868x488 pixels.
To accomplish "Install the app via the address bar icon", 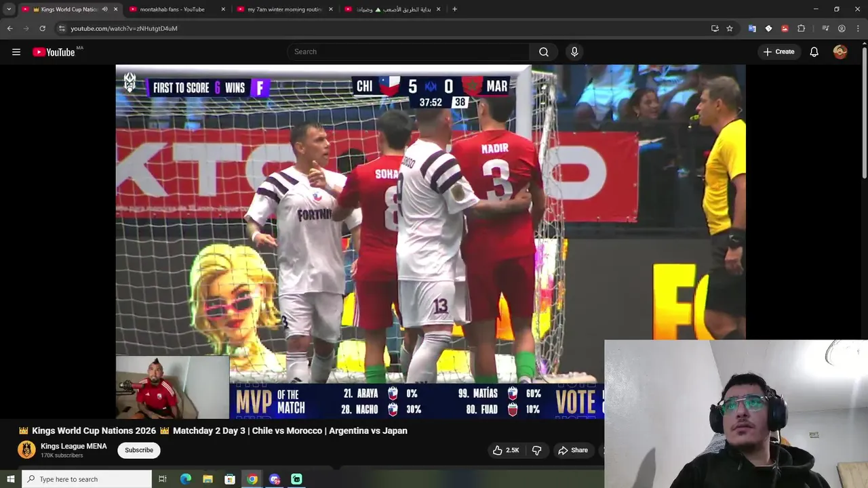I will 715,28.
